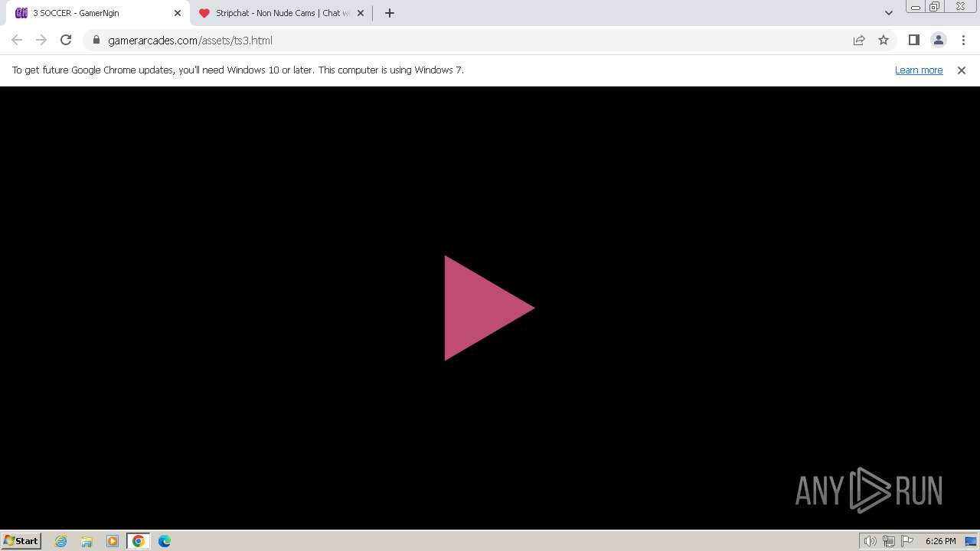Open the volume control in system tray
Image resolution: width=980 pixels, height=551 pixels.
[x=871, y=541]
